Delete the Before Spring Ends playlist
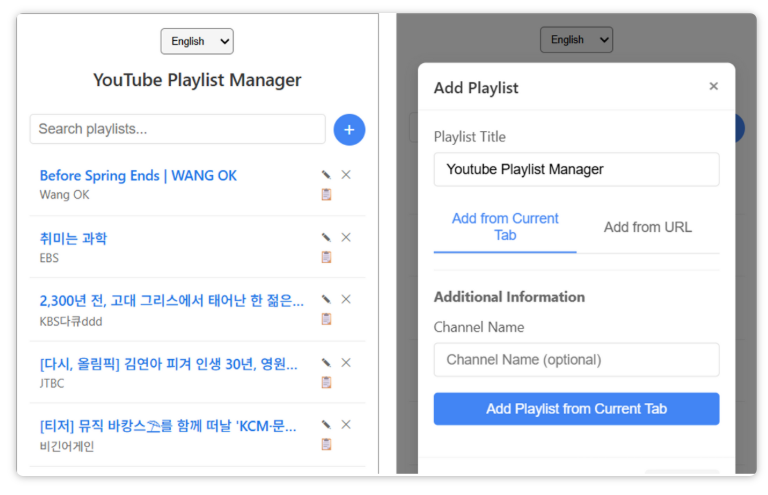This screenshot has height=495, width=768. [x=346, y=175]
